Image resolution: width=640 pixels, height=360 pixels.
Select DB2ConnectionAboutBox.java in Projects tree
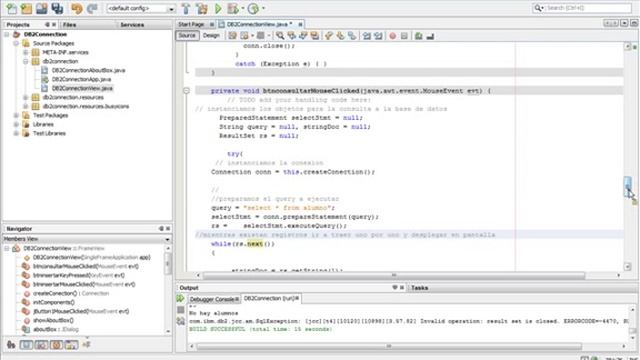tap(89, 70)
